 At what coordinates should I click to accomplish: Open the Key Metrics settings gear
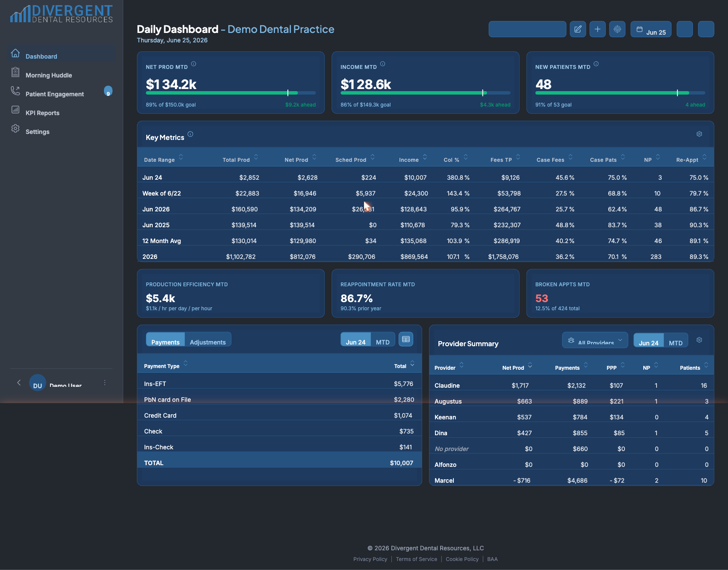click(699, 134)
